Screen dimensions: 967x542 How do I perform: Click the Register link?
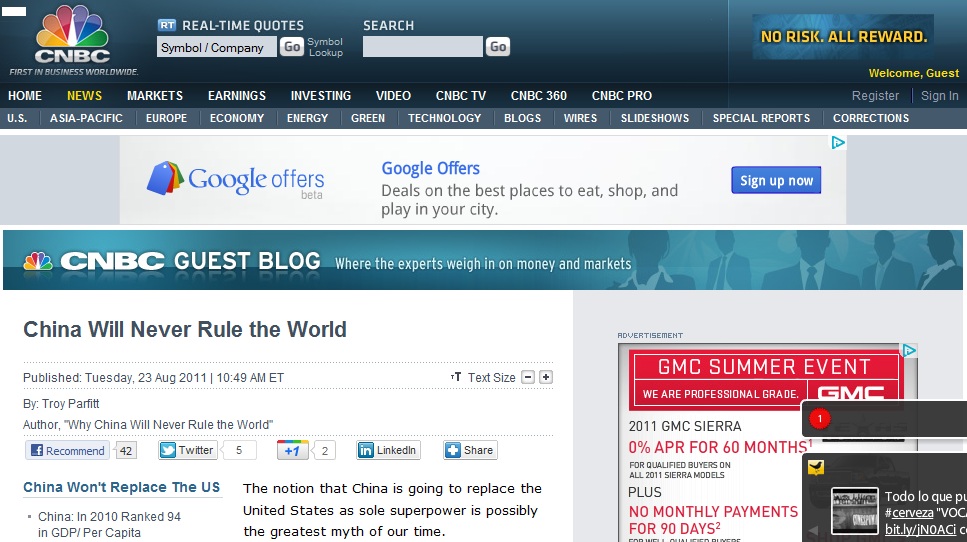[x=875, y=96]
